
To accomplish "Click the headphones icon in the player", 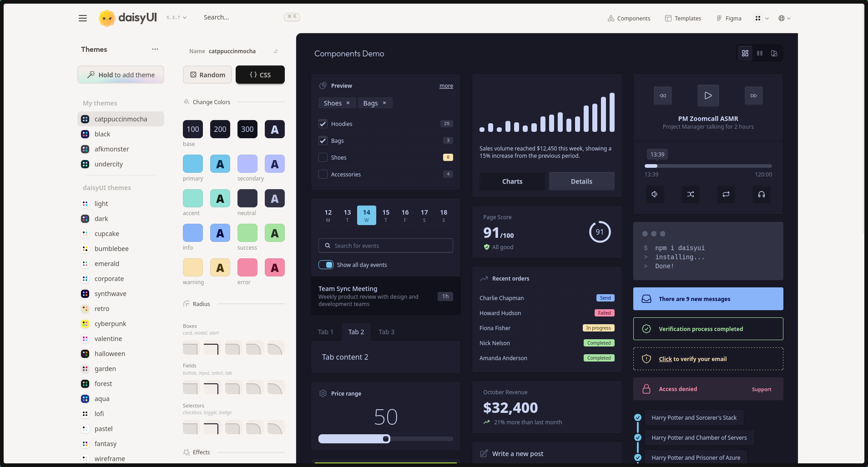I will 761,194.
